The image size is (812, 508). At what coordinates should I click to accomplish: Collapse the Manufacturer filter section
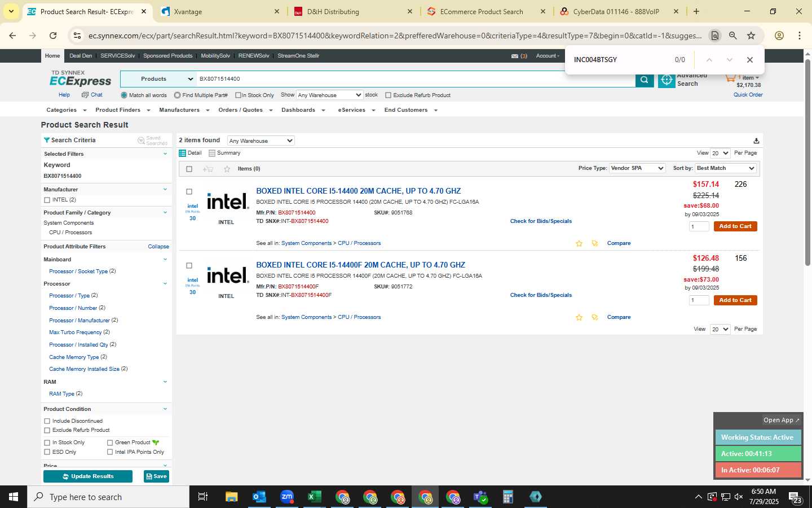(165, 190)
